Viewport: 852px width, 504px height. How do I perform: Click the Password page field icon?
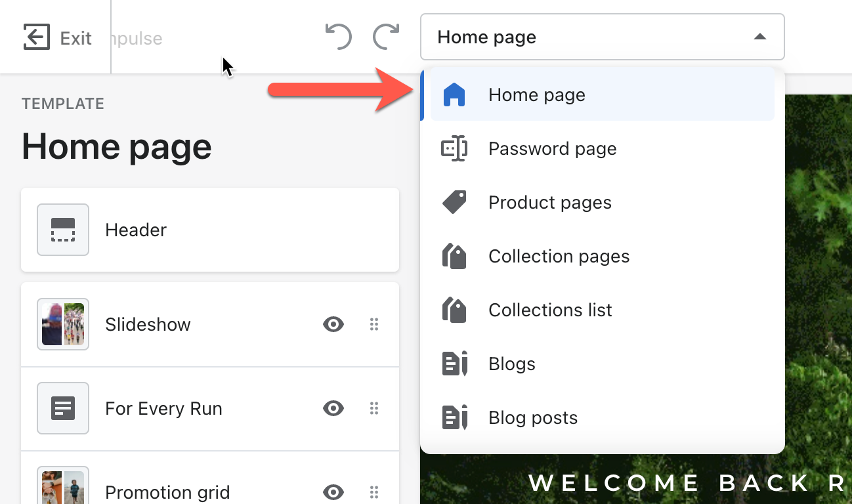tap(454, 149)
